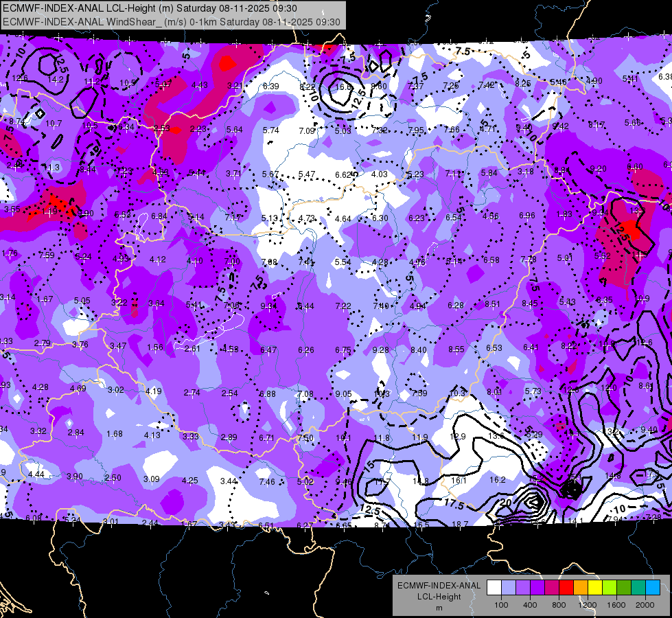Click the '20' contour label
The width and height of the screenshot is (672, 618).
pos(505,502)
